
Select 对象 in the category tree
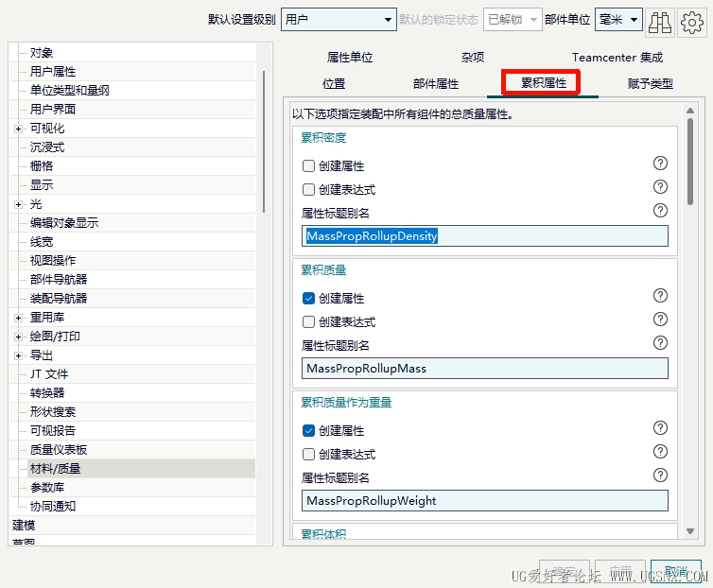(x=42, y=53)
